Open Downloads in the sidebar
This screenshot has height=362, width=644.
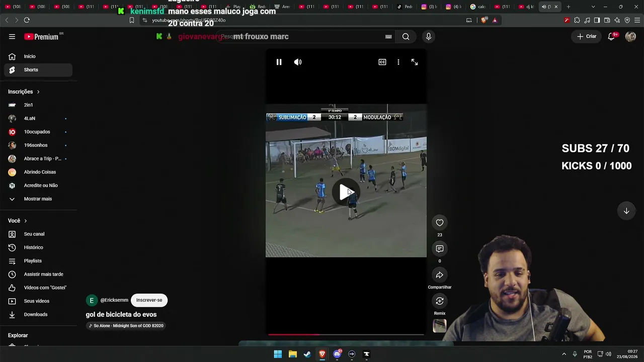click(38, 314)
